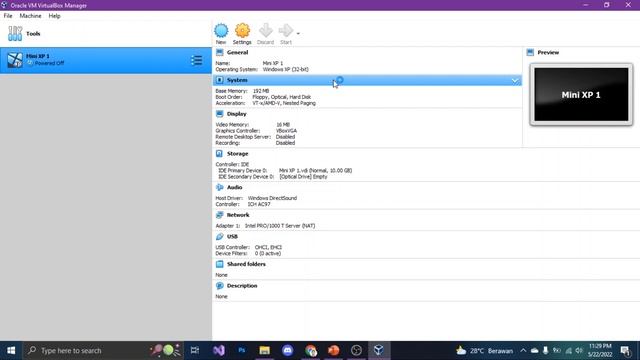
Task: Click the Display section title
Action: click(x=237, y=114)
